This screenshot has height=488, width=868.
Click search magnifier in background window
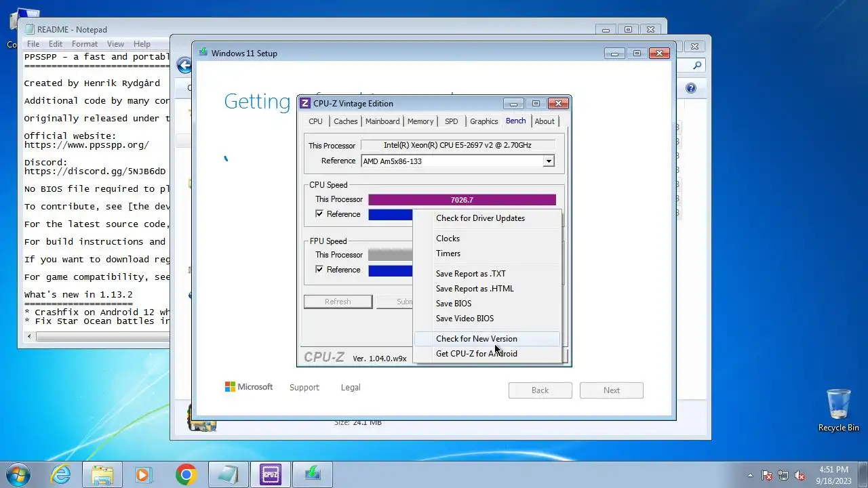[697, 65]
